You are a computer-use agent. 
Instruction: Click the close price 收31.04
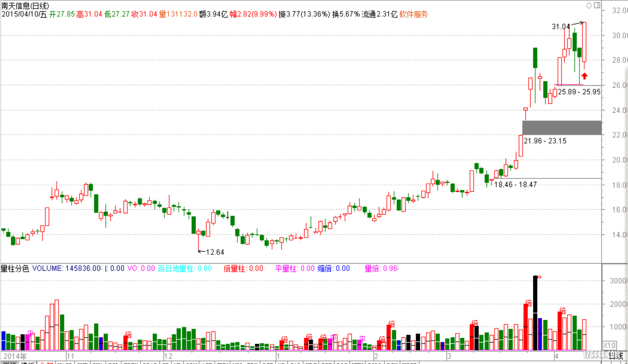point(144,14)
